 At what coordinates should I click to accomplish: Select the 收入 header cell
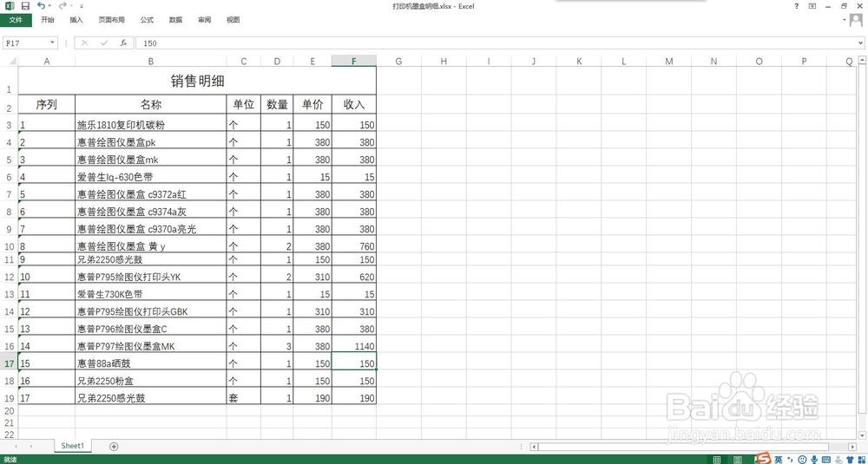(354, 105)
